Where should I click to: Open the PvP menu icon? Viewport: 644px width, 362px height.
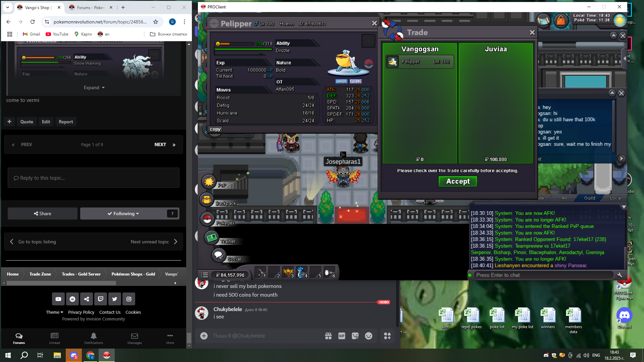click(209, 182)
